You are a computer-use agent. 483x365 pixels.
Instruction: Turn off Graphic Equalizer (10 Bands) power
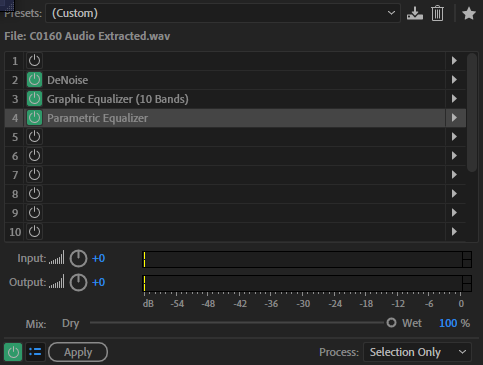coord(34,99)
